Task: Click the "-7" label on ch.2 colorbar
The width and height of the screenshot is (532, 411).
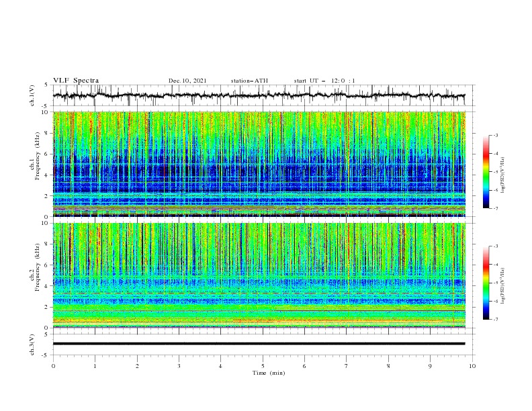Action: (x=496, y=319)
